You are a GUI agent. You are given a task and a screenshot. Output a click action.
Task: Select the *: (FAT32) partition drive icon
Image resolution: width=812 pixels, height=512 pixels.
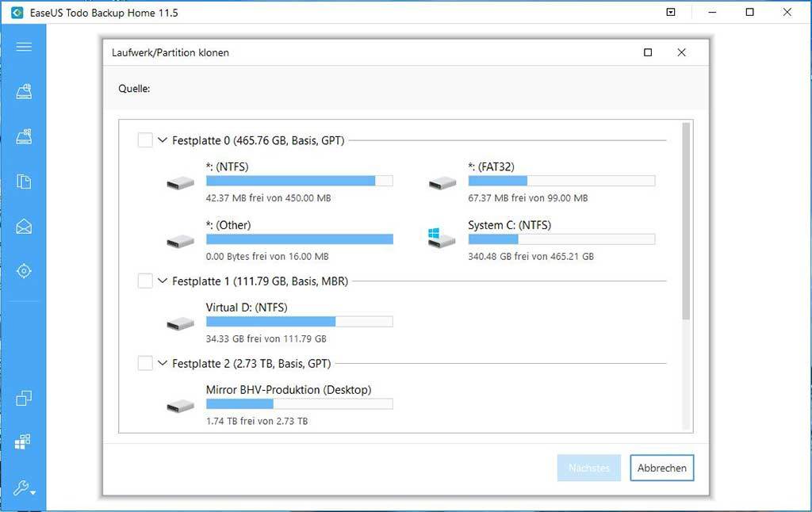tap(442, 183)
